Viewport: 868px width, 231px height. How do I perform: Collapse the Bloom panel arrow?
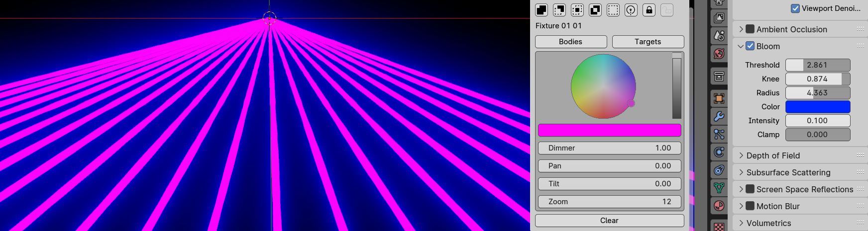click(x=741, y=46)
